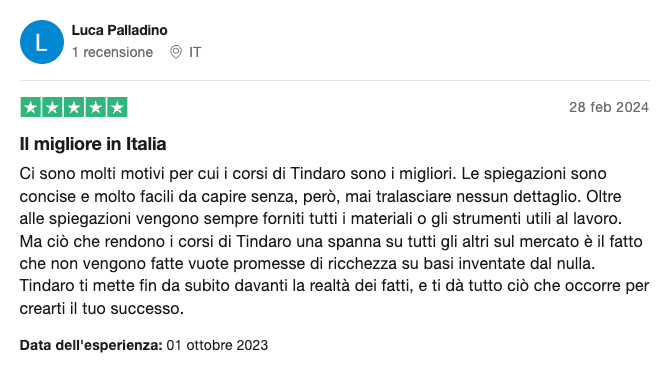Click the review date "28 feb 2024"
Image resolution: width=669 pixels, height=368 pixels.
[609, 107]
